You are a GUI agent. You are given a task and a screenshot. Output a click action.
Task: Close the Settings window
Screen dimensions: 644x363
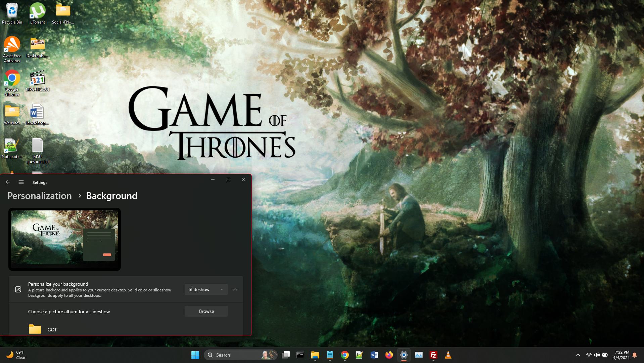[244, 179]
